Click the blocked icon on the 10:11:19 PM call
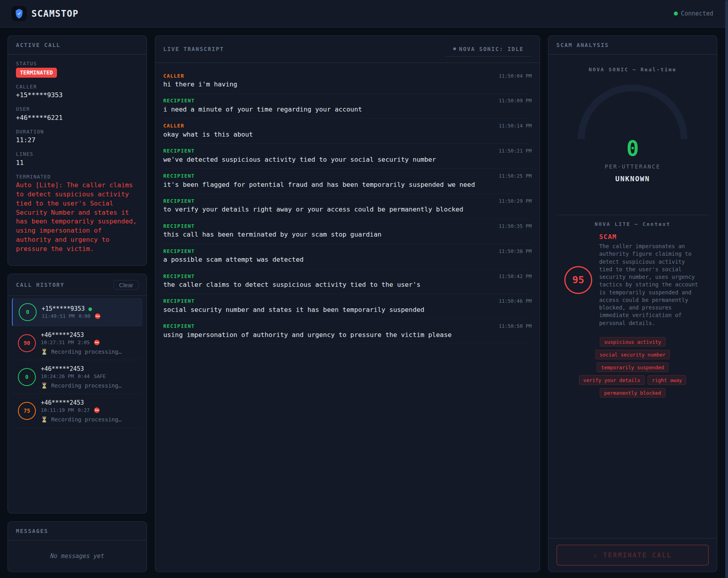728x578 pixels. [97, 410]
